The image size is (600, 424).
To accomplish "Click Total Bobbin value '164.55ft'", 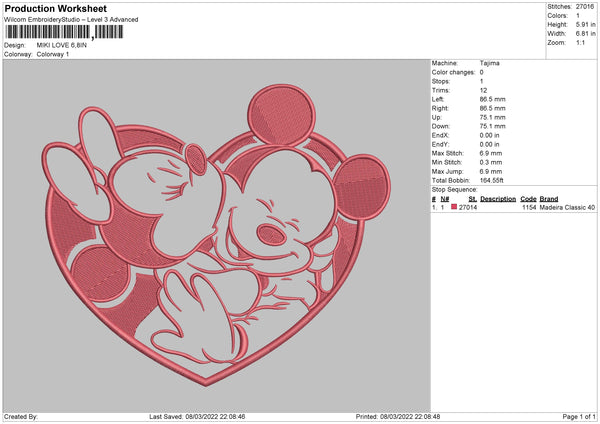I will point(492,180).
